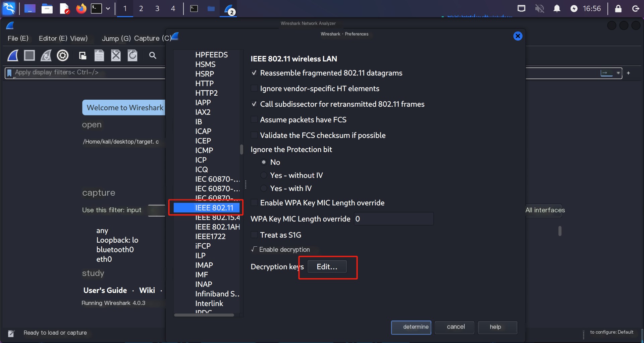Check the Treat as S1G option
The width and height of the screenshot is (644, 343).
(x=254, y=235)
